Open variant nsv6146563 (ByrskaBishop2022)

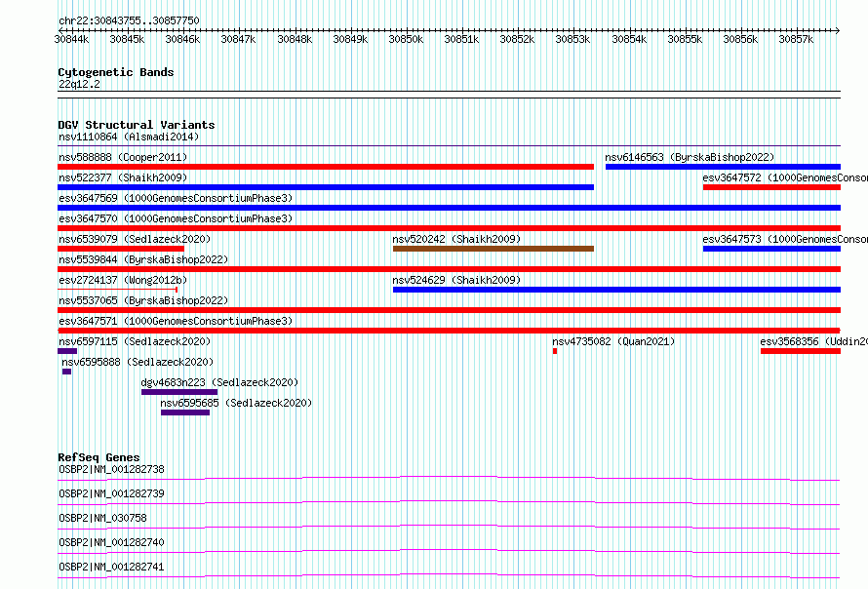coord(690,157)
